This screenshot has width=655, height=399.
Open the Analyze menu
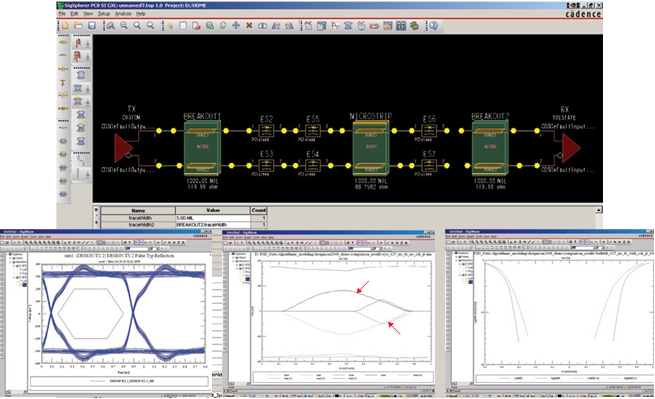pos(123,14)
